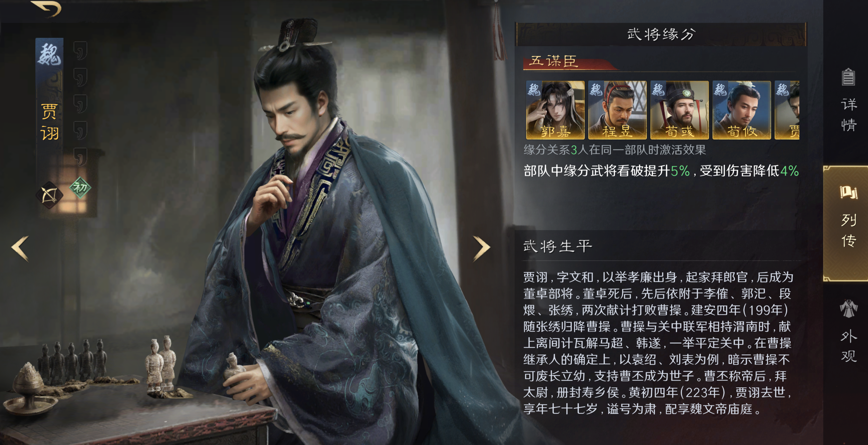Select the 荀攸 portrait card
Screen dimensions: 868x445
[x=741, y=110]
